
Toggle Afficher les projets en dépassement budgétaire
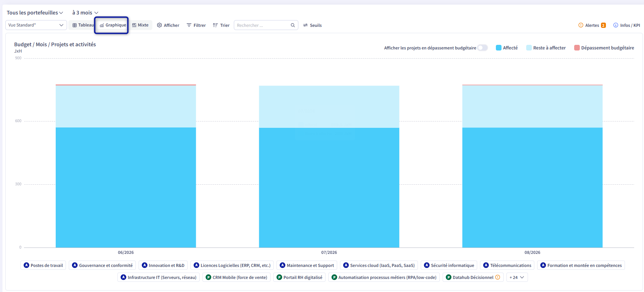(x=482, y=48)
